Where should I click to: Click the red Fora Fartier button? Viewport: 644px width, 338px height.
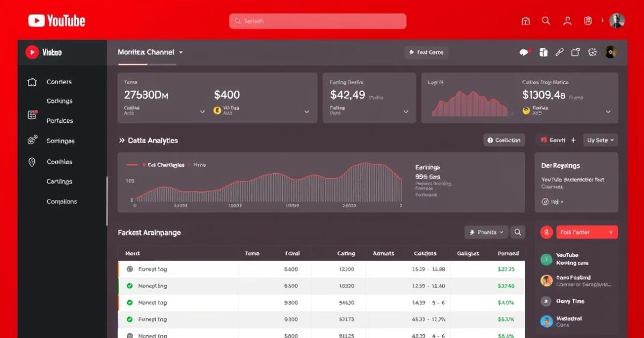click(x=587, y=232)
